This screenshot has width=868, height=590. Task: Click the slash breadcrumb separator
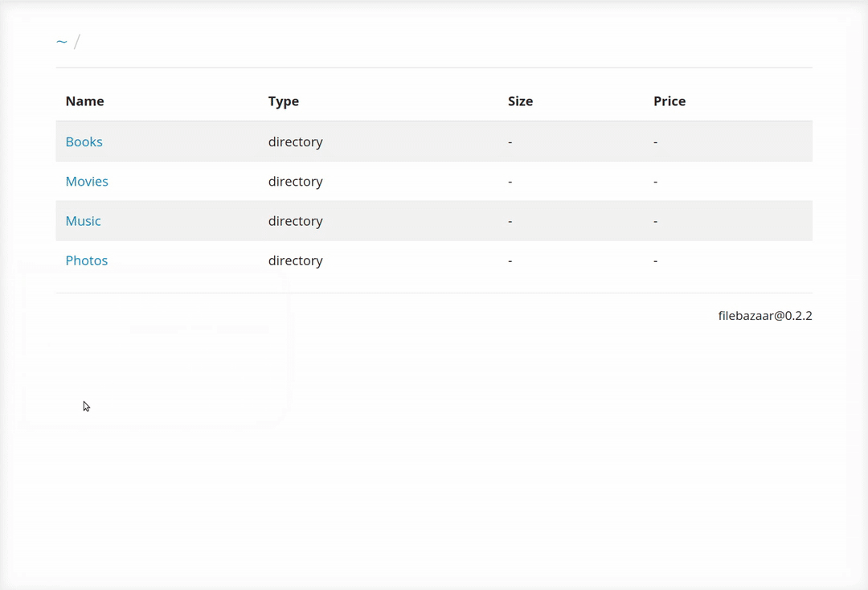click(x=77, y=42)
